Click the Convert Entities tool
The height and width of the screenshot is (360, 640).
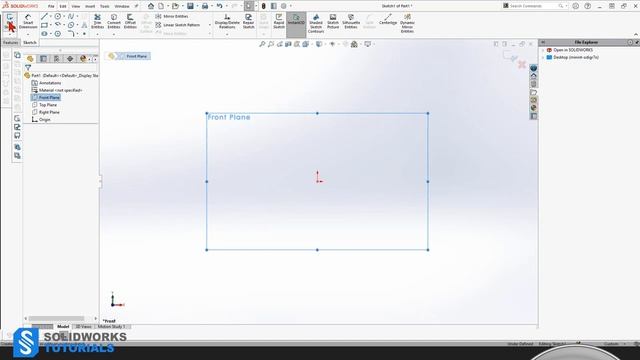click(x=114, y=21)
